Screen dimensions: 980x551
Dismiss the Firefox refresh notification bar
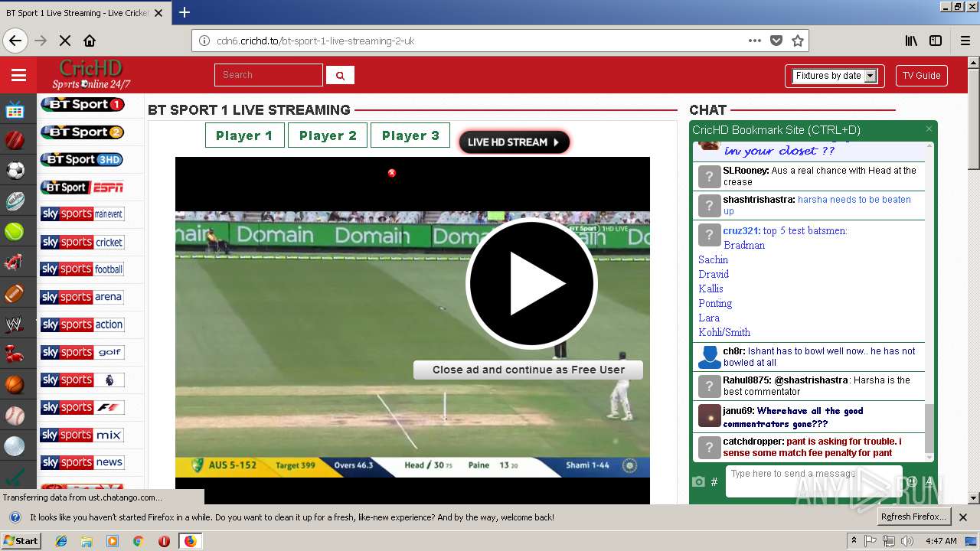click(x=963, y=517)
